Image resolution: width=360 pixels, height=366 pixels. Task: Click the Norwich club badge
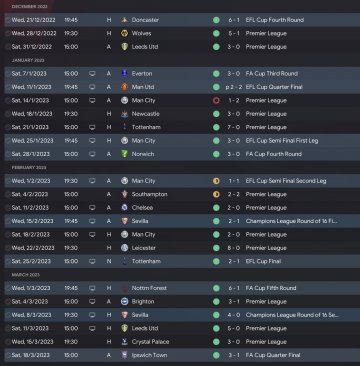click(x=125, y=154)
